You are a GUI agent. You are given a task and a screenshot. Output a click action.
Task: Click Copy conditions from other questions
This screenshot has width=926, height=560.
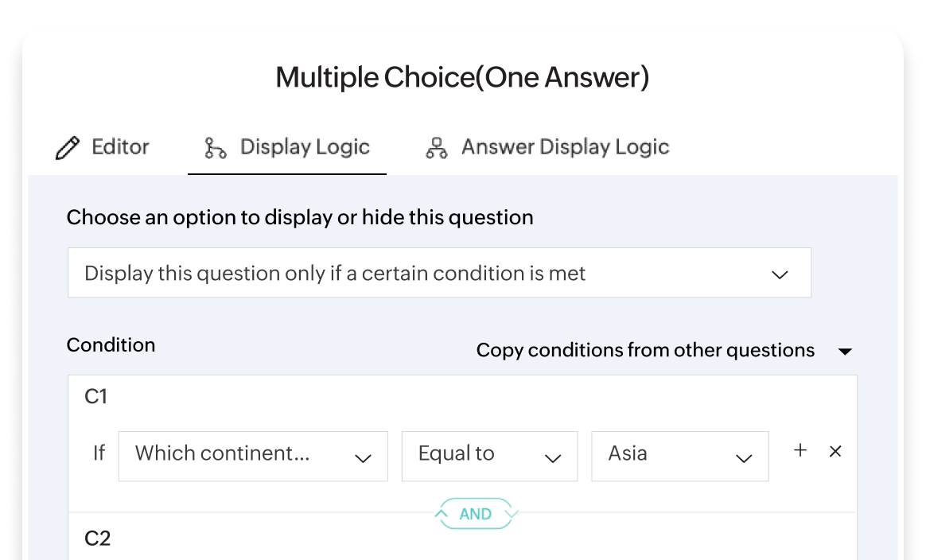645,350
